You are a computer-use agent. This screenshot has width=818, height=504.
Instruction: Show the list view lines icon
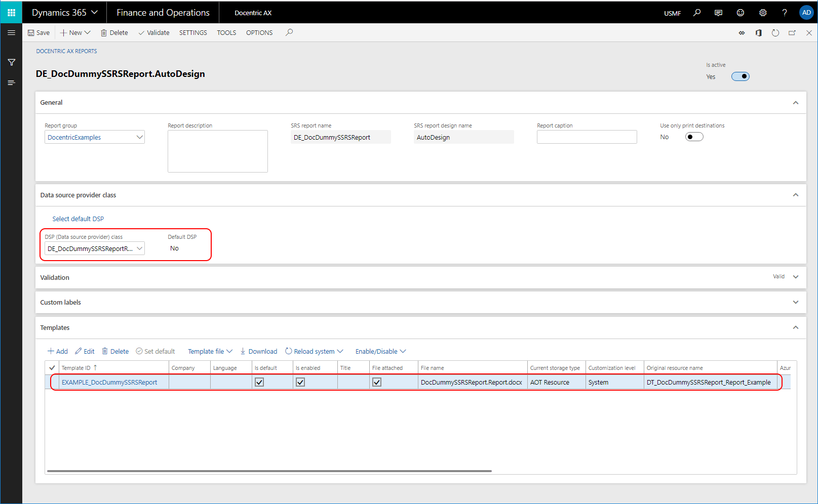(x=11, y=82)
